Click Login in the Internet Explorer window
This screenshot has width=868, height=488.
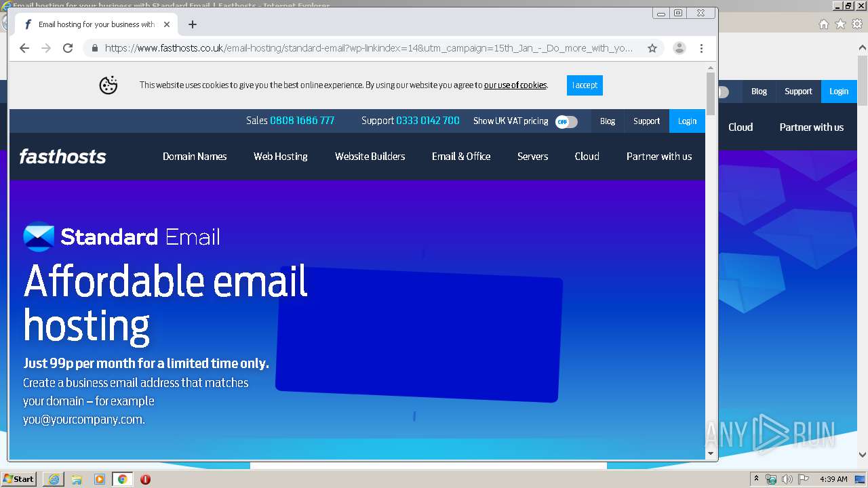[839, 91]
